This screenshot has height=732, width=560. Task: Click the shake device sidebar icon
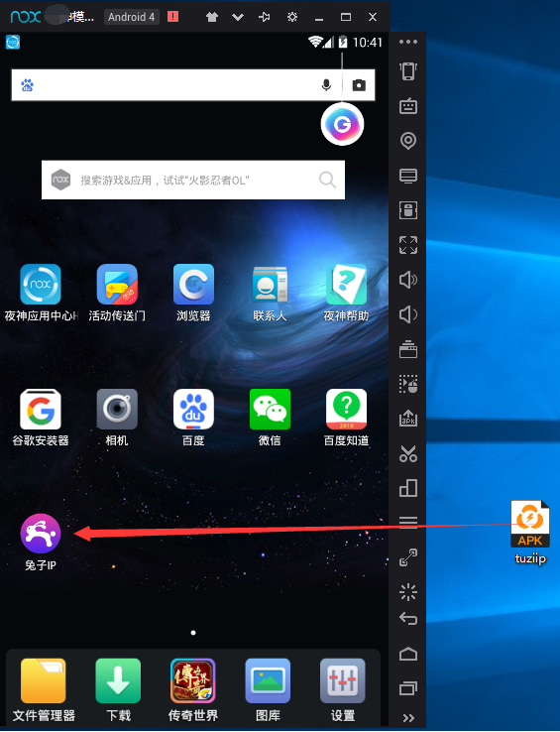(408, 71)
